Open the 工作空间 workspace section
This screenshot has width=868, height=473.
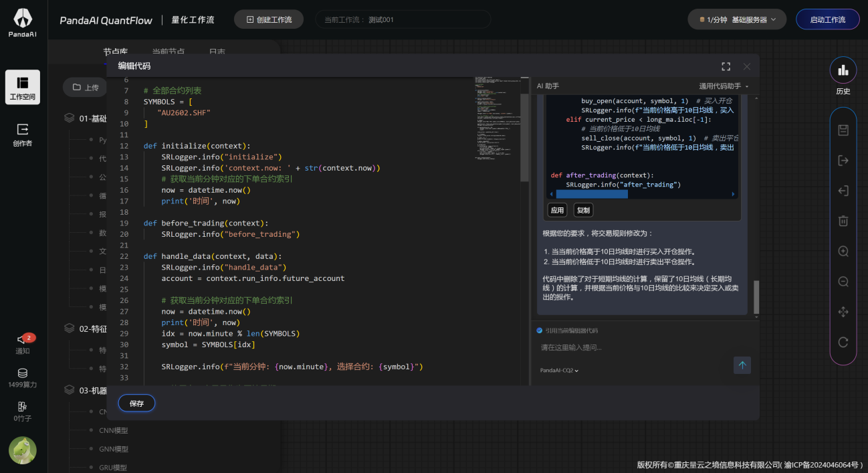point(23,88)
